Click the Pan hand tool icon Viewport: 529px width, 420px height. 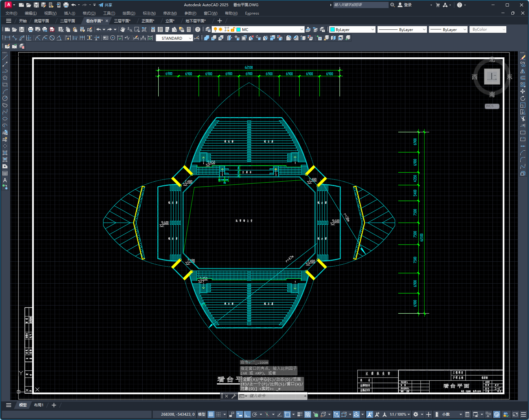click(123, 29)
